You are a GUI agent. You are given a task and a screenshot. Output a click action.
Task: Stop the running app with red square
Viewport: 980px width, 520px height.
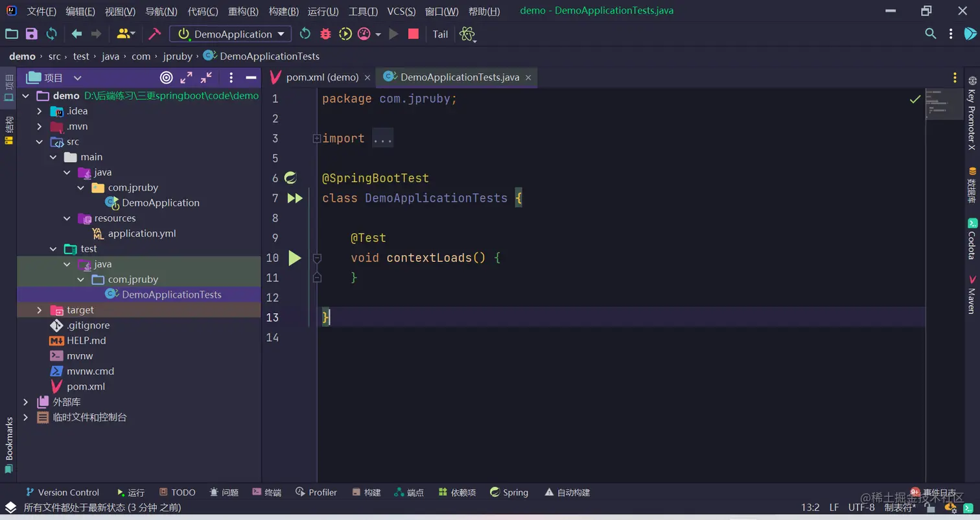click(414, 34)
